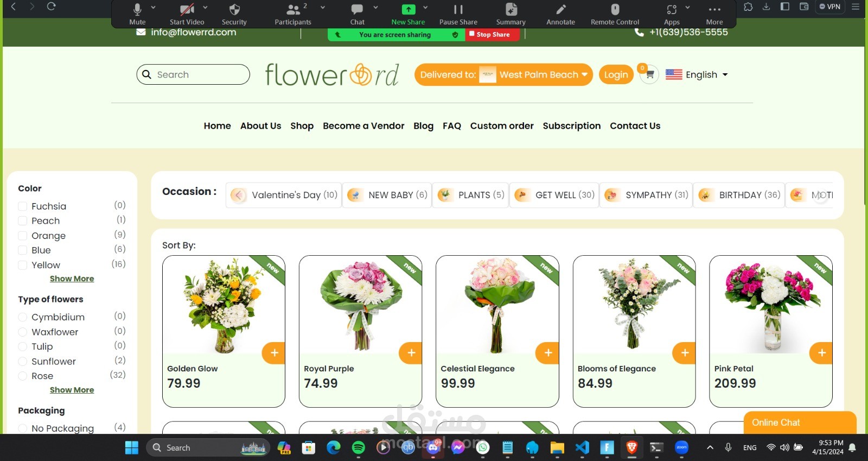The width and height of the screenshot is (868, 461).
Task: Open browser extensions puzzle icon
Action: (x=748, y=7)
